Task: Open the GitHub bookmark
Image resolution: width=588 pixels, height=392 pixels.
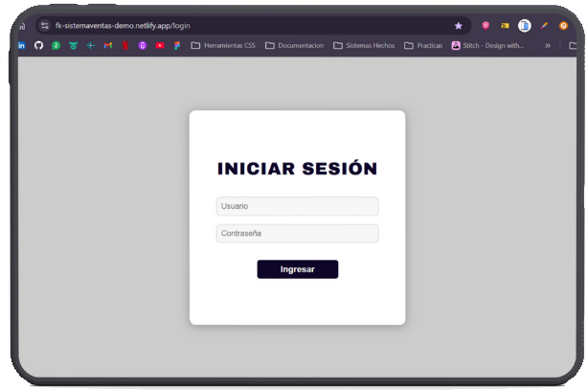Action: click(x=38, y=45)
